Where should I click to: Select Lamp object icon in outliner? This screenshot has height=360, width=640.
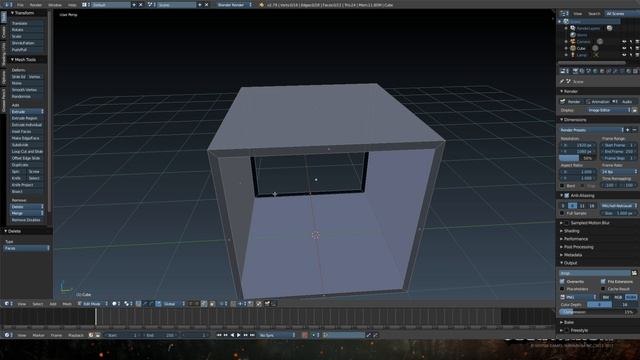coord(573,55)
